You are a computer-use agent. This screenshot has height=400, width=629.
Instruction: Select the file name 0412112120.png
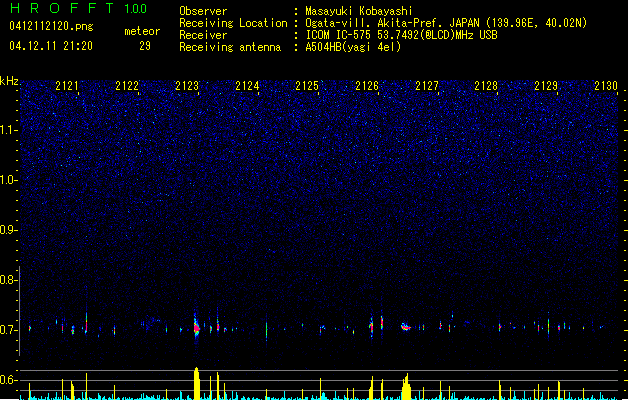tap(51, 26)
